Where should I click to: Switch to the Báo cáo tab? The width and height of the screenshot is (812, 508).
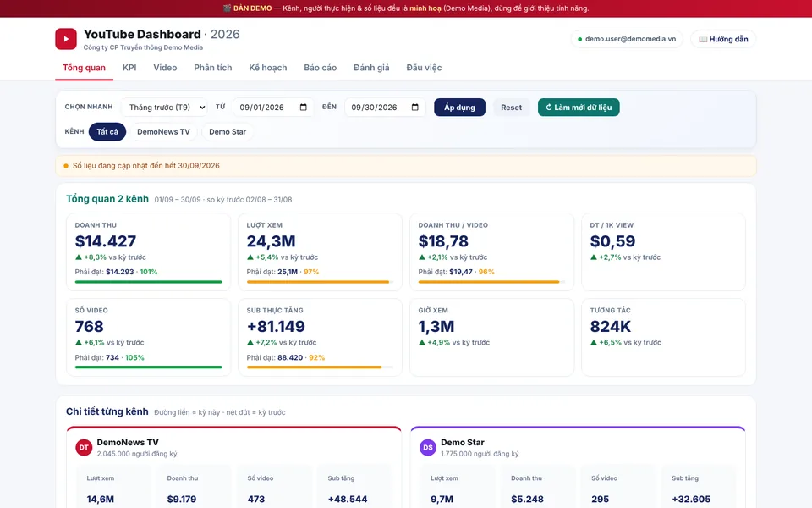coord(320,68)
